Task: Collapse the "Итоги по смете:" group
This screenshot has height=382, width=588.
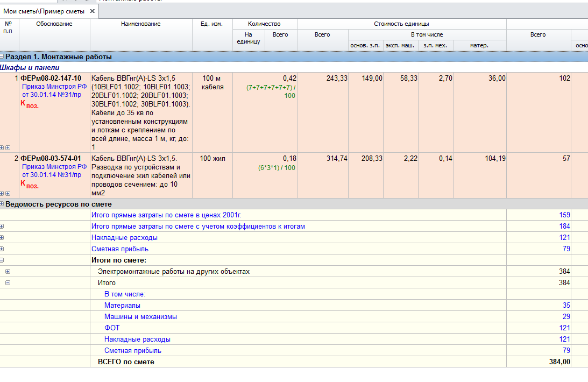Action: tap(2, 260)
